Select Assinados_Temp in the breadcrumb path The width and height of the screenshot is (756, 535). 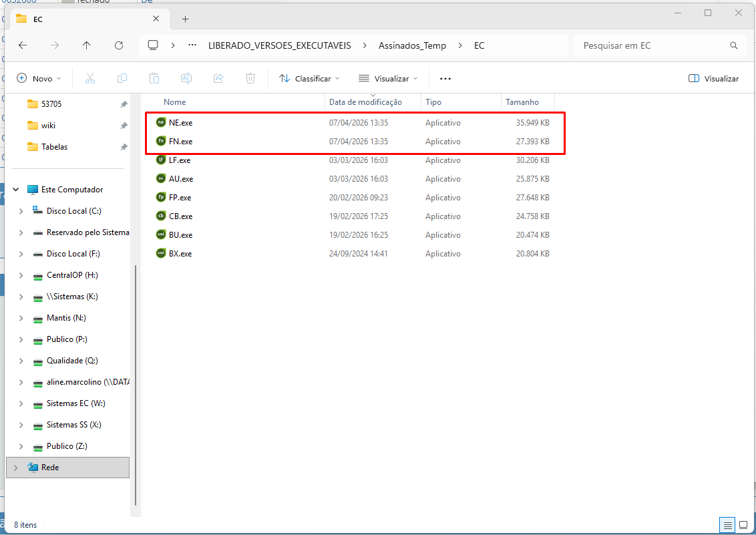click(x=412, y=45)
